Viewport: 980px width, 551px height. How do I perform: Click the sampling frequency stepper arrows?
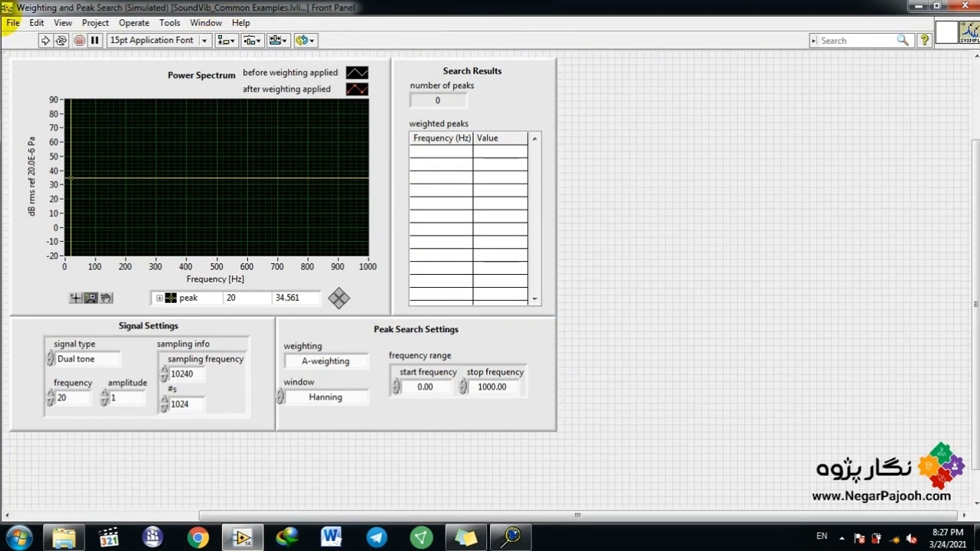(x=164, y=374)
